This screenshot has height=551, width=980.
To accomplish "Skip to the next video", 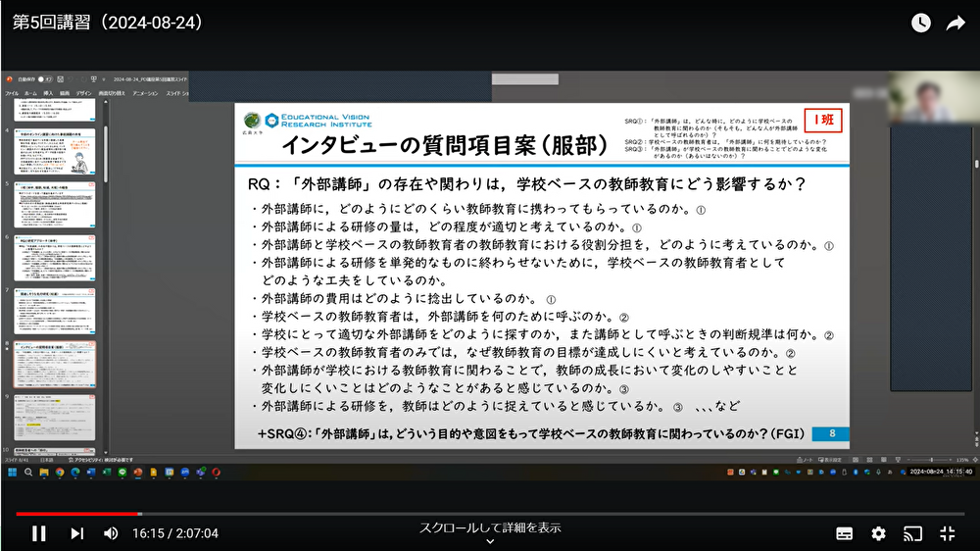I will click(x=76, y=533).
